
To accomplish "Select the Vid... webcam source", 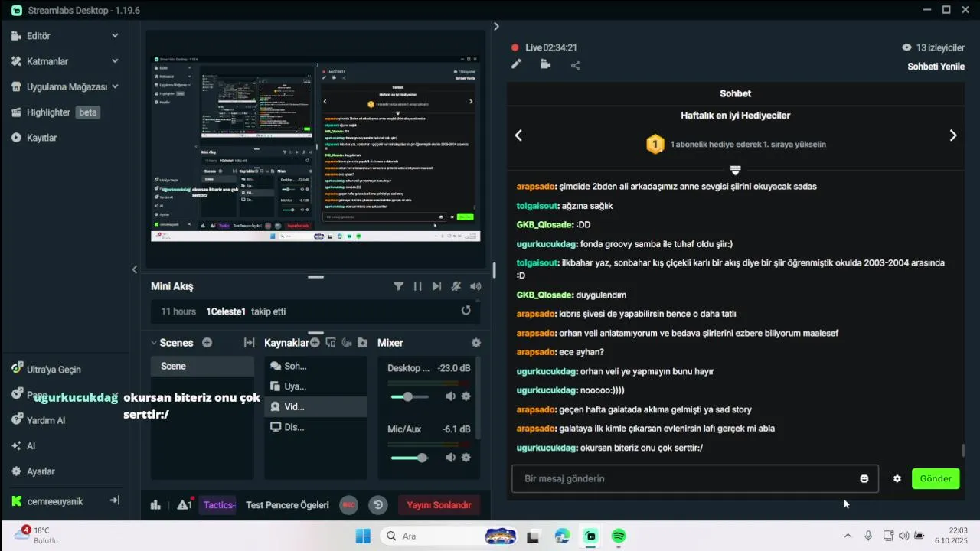I will [315, 407].
